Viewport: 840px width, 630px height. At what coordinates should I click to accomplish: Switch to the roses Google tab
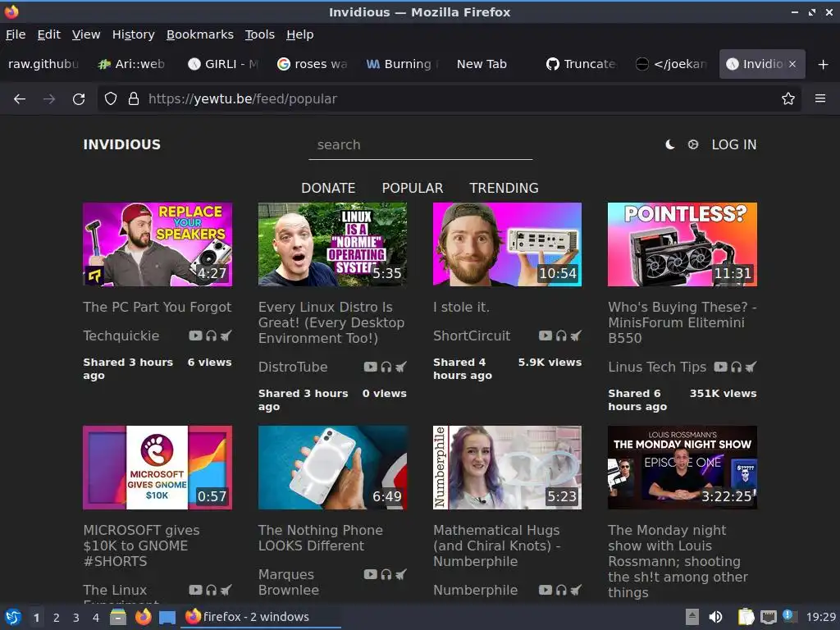click(x=313, y=64)
